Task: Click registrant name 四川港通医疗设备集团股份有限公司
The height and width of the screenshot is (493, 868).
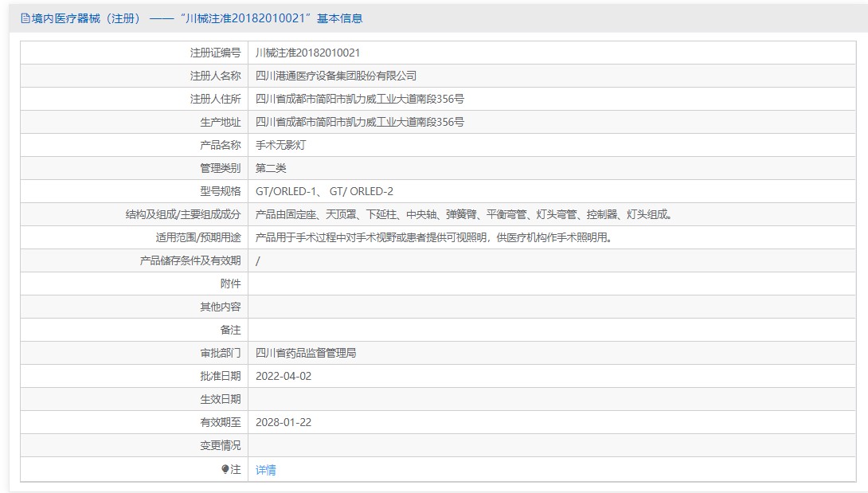Action: pos(336,76)
